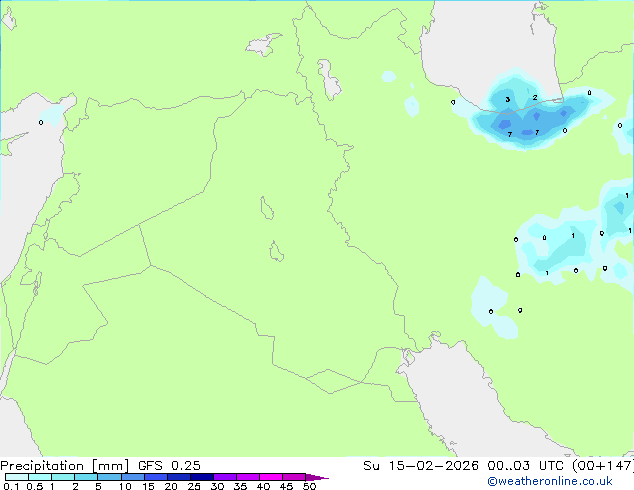Click the above-50 arrow tip of legend
This screenshot has height=490, width=634.
(x=317, y=477)
